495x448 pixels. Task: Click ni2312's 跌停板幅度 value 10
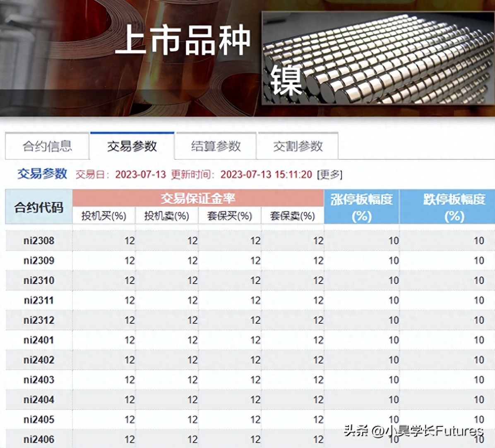coord(479,320)
